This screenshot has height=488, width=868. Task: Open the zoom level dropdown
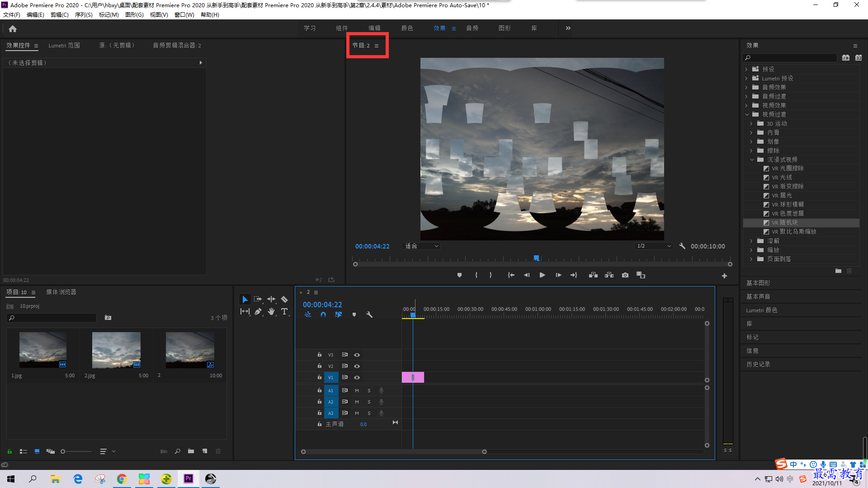[421, 246]
